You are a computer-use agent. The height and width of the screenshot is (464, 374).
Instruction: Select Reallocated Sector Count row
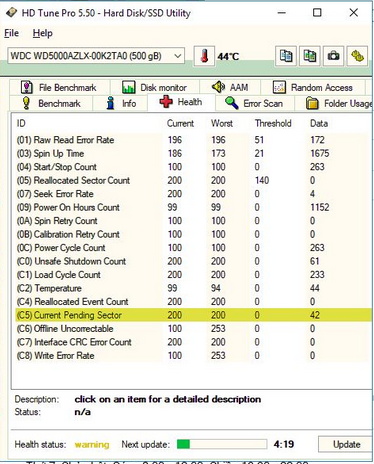click(193, 181)
